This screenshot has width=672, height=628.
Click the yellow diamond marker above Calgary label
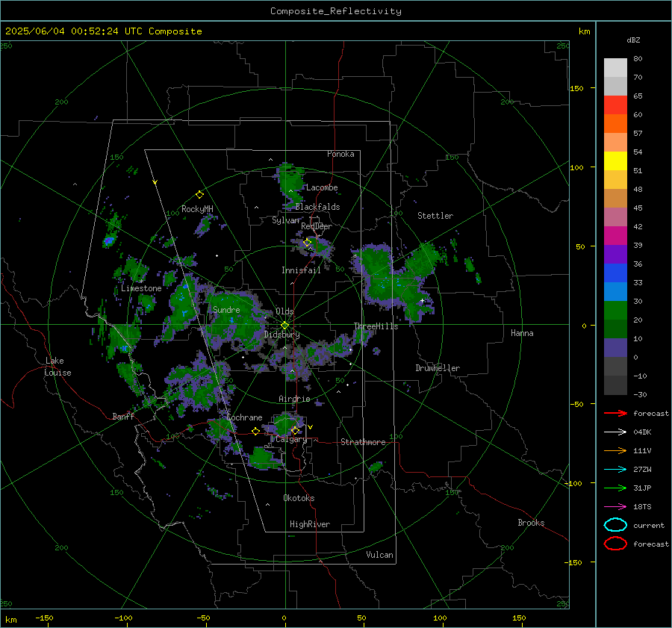pyautogui.click(x=295, y=430)
